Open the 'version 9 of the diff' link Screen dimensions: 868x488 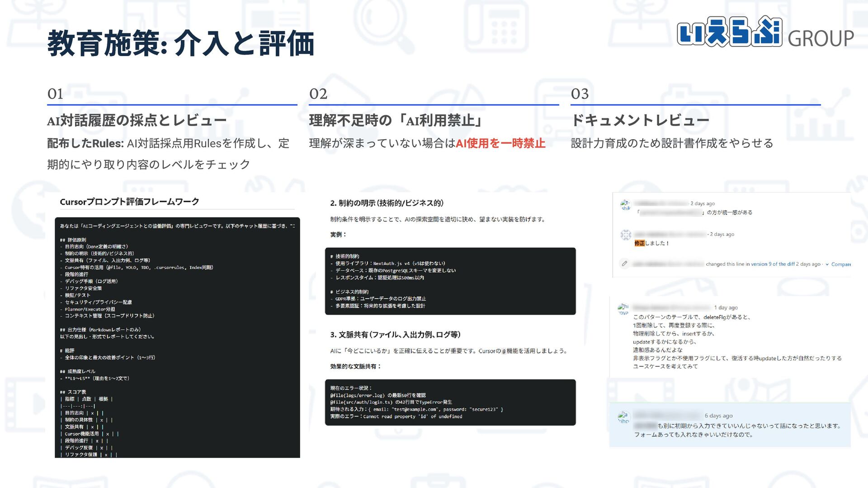click(773, 264)
